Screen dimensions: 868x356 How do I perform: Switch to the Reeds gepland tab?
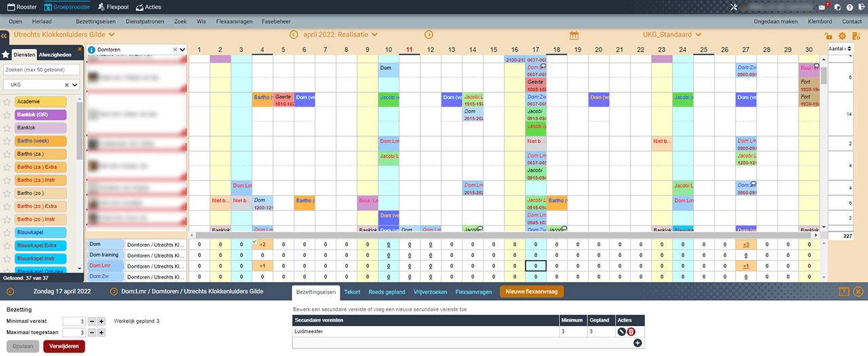pos(387,292)
